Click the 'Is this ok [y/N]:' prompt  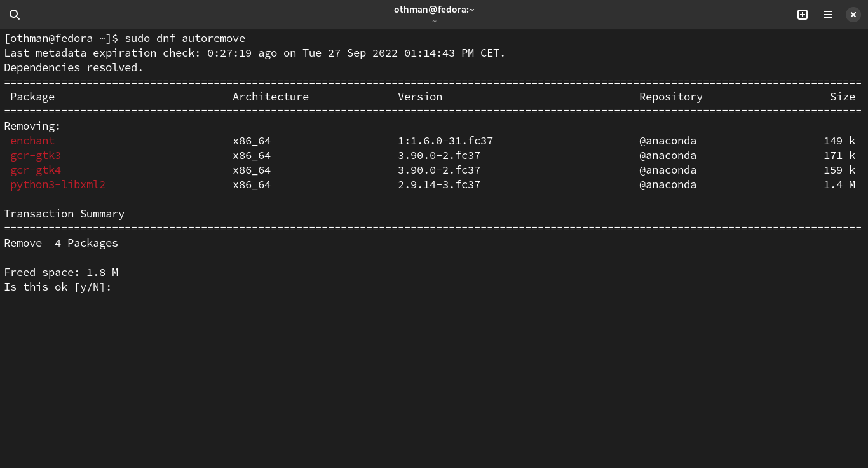[x=58, y=287]
